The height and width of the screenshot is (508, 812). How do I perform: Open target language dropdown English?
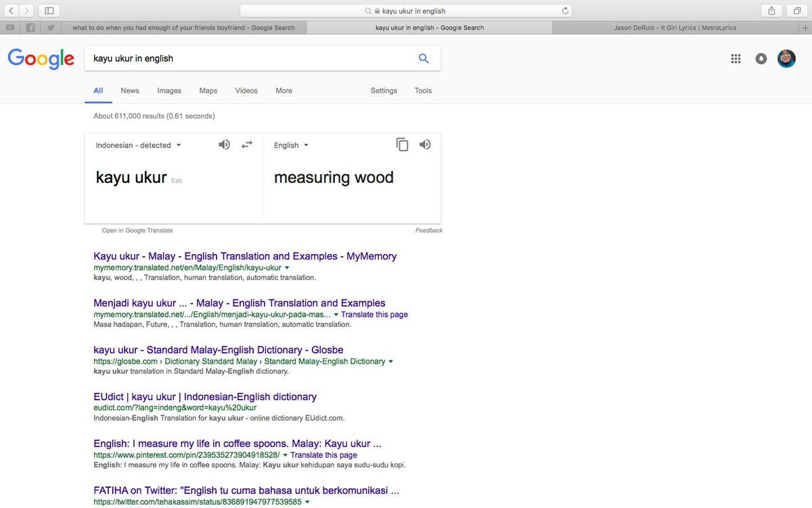coord(291,145)
